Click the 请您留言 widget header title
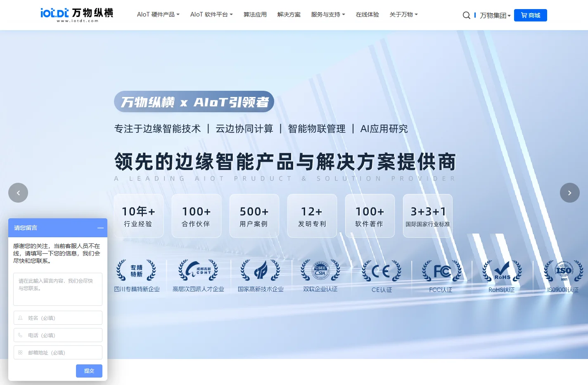 click(x=26, y=228)
